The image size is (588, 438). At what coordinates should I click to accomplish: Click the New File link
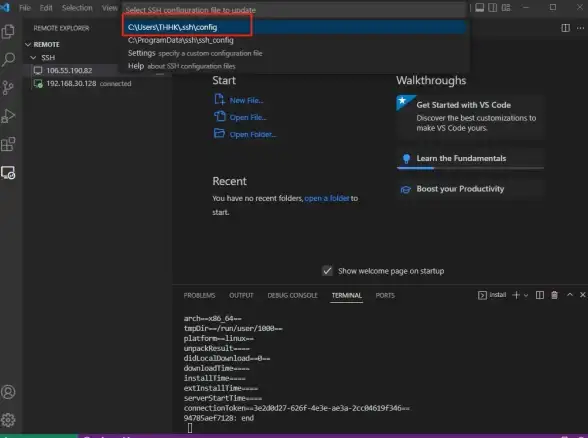point(246,100)
